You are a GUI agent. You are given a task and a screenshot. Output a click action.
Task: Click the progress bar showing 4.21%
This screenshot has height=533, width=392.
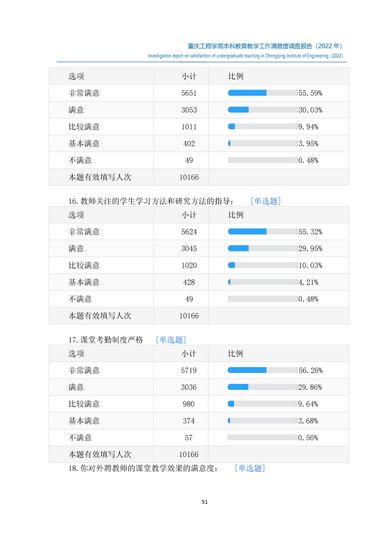pyautogui.click(x=262, y=282)
